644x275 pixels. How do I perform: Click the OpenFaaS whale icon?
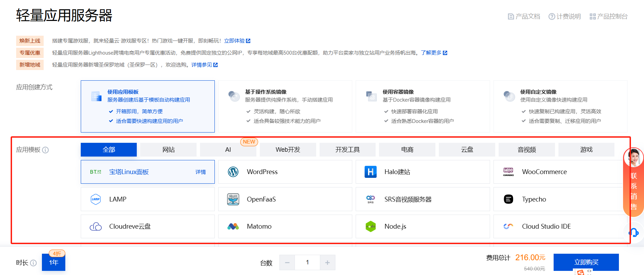pos(233,199)
